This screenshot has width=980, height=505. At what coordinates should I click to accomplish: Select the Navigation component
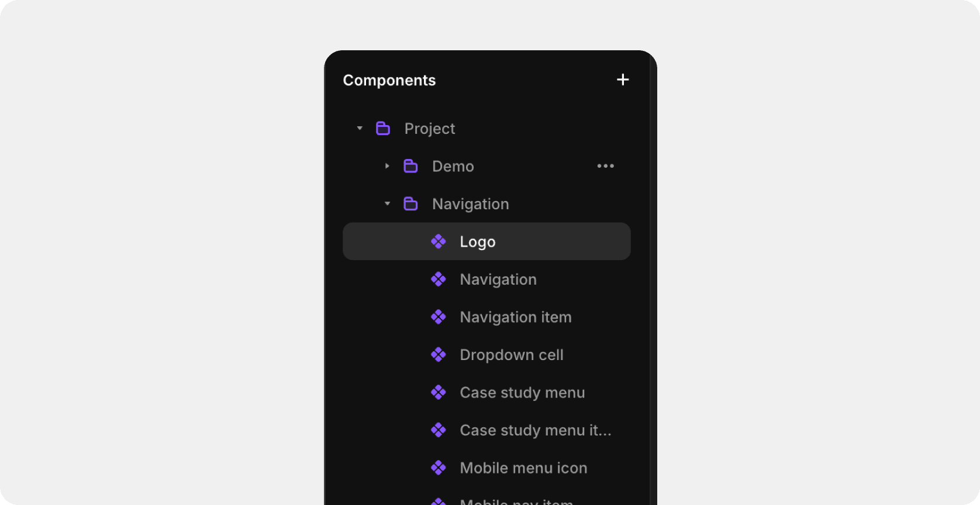498,279
